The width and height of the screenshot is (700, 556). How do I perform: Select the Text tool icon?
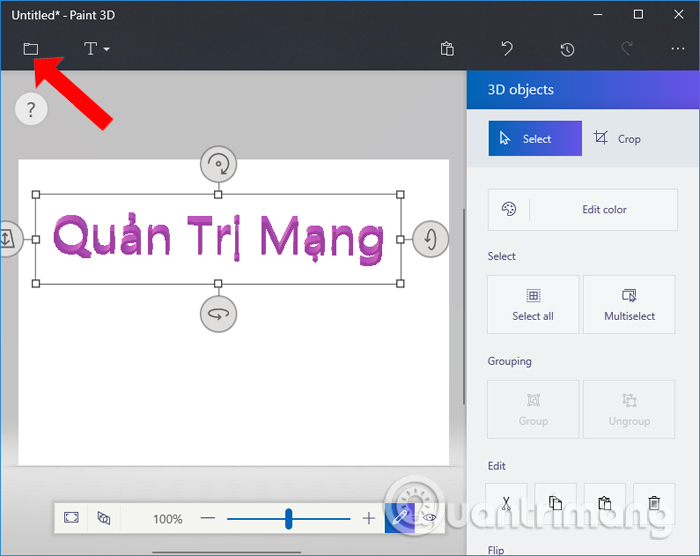[x=91, y=48]
